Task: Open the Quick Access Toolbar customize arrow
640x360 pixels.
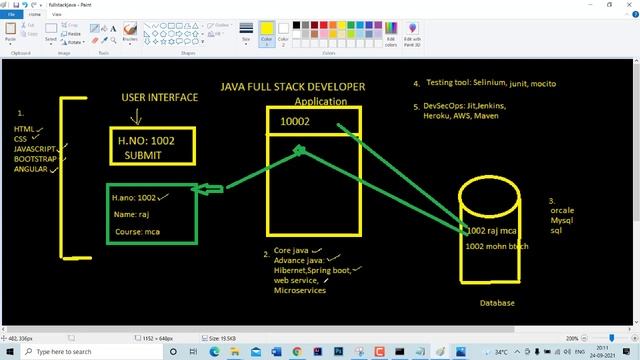Action: (40, 5)
